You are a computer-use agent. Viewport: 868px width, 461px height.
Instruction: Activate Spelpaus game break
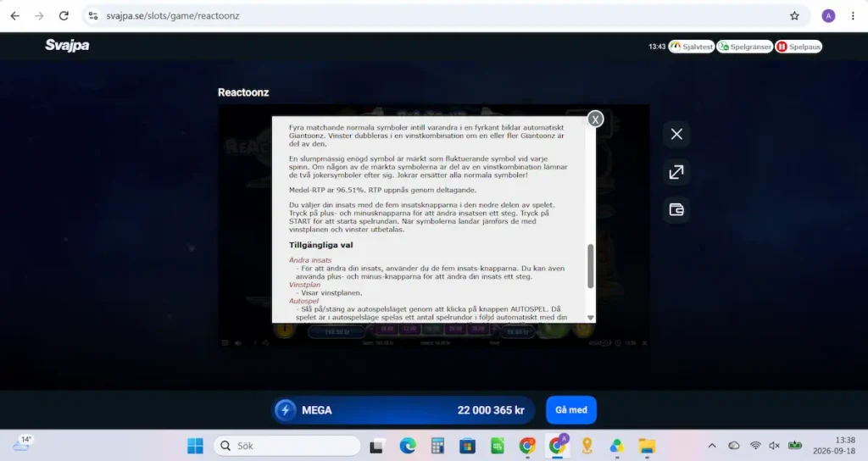[798, 47]
